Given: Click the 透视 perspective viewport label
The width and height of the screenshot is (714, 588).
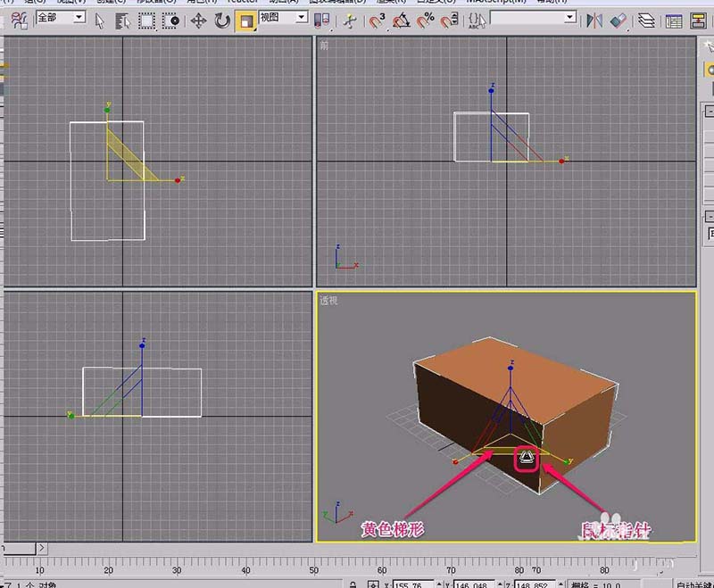Looking at the screenshot, I should (x=328, y=301).
